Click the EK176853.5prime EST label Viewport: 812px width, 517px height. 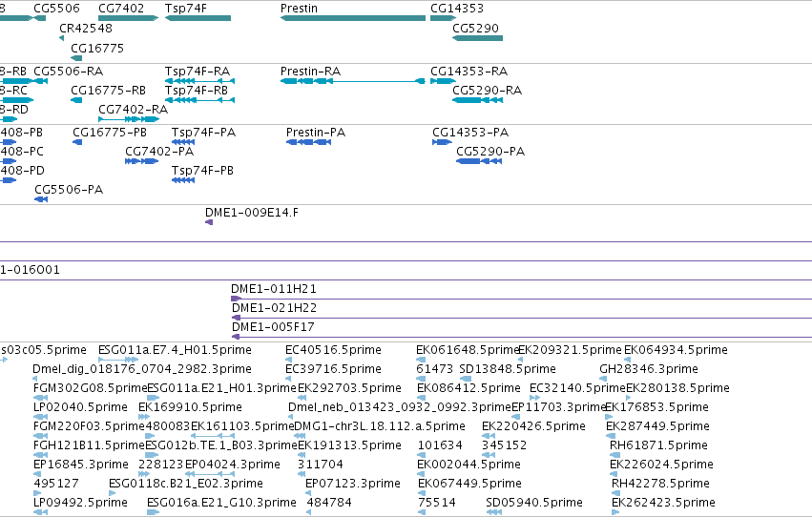[x=657, y=407]
